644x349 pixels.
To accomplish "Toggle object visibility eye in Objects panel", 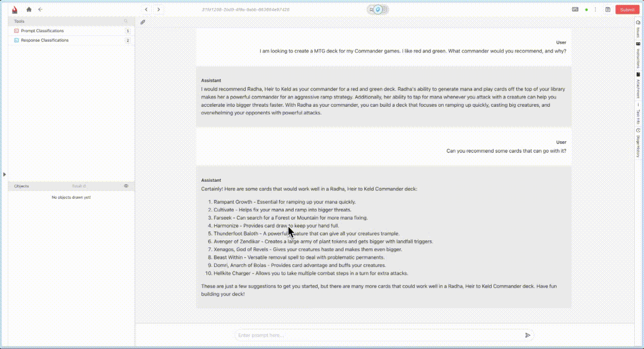I will [126, 186].
